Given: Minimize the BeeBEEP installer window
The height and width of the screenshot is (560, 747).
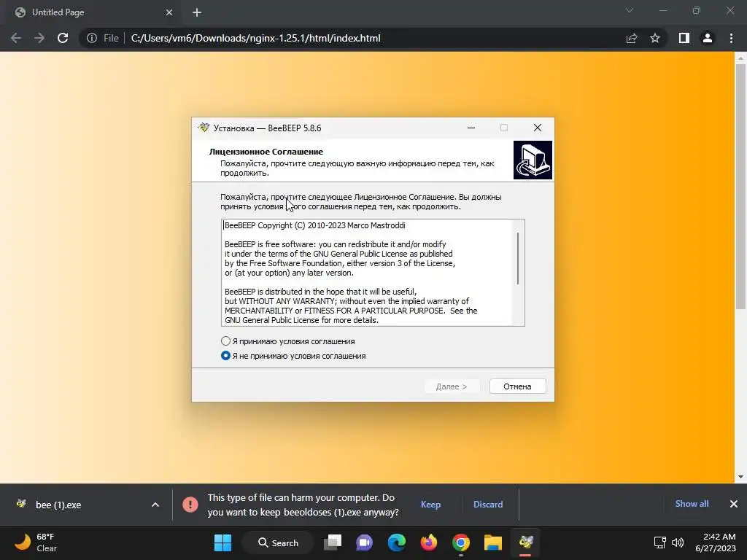Looking at the screenshot, I should pyautogui.click(x=471, y=128).
